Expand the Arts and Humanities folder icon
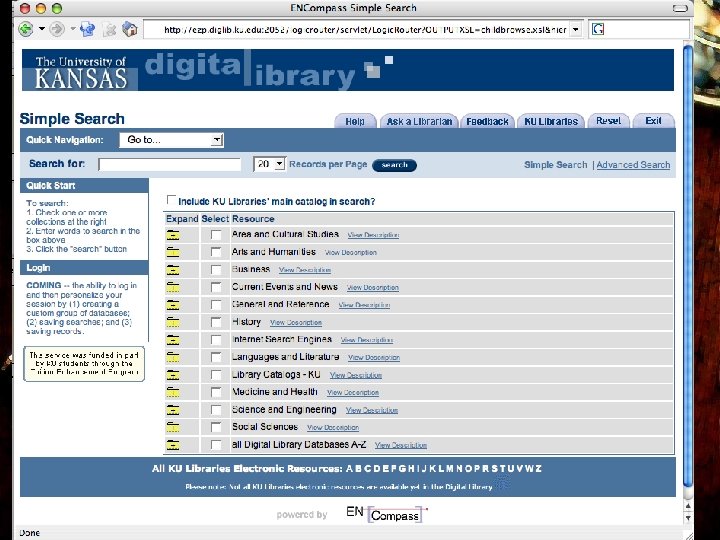Image resolution: width=720 pixels, height=540 pixels. 173,252
